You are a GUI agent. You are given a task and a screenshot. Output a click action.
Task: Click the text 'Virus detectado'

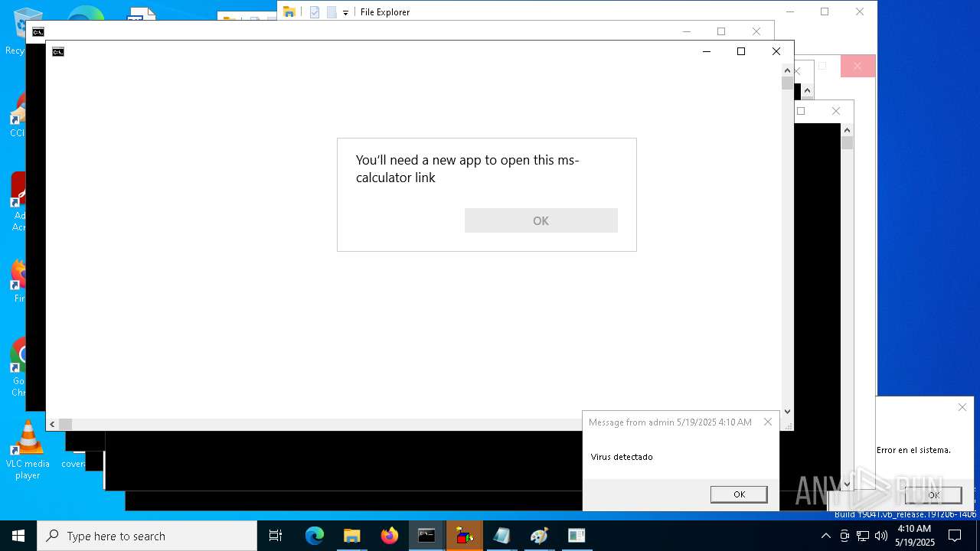[x=622, y=457]
